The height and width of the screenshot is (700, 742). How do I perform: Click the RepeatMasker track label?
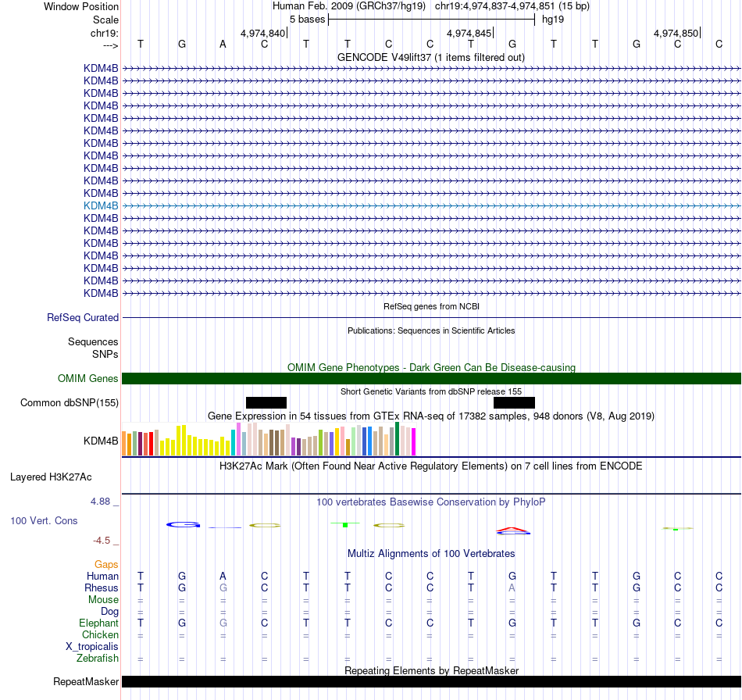point(86,682)
